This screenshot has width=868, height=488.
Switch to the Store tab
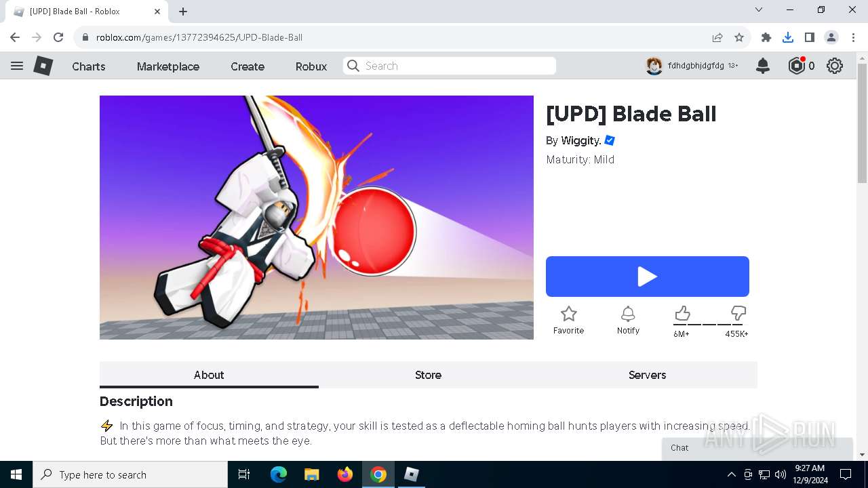click(x=428, y=375)
